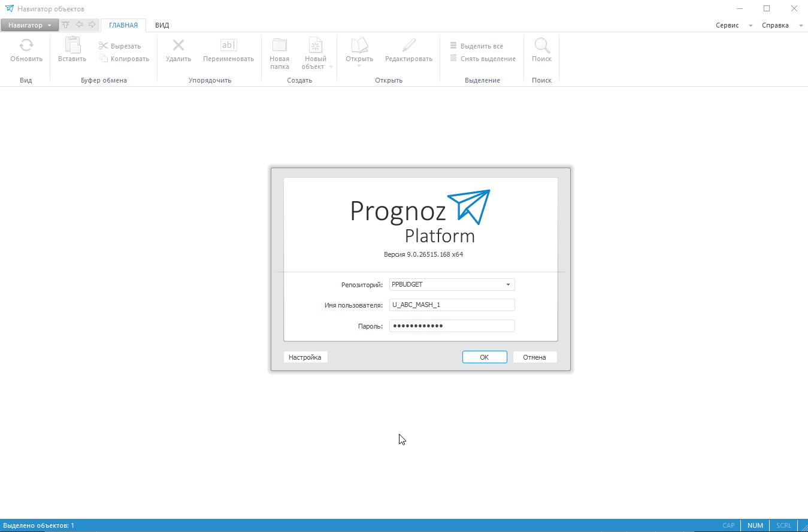Click the NUM indicator in status bar
This screenshot has height=532, width=808.
[x=755, y=525]
